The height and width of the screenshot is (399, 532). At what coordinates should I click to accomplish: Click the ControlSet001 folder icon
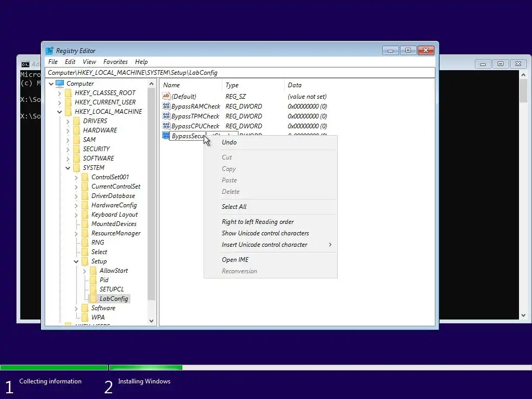pyautogui.click(x=85, y=177)
